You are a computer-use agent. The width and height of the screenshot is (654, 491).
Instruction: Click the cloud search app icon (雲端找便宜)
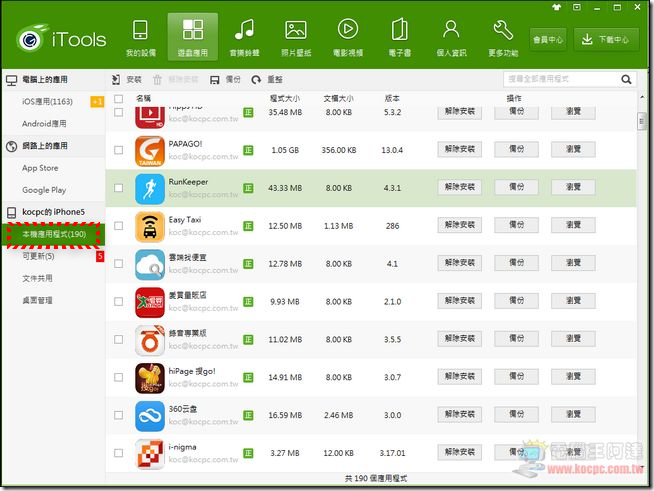[x=150, y=264]
